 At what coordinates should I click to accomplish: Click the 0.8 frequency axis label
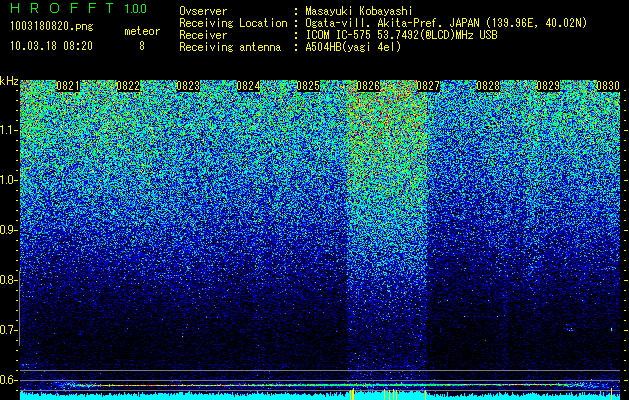pos(8,280)
